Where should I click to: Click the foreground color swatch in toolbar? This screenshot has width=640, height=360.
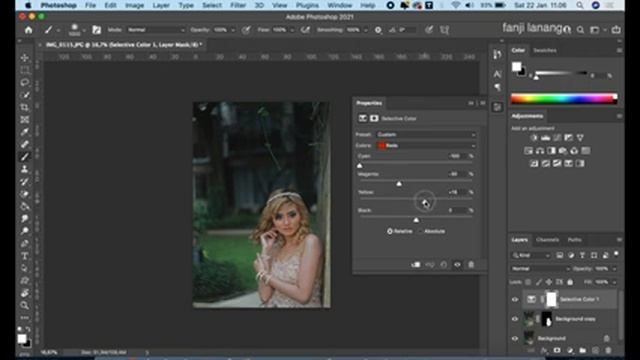click(x=22, y=338)
